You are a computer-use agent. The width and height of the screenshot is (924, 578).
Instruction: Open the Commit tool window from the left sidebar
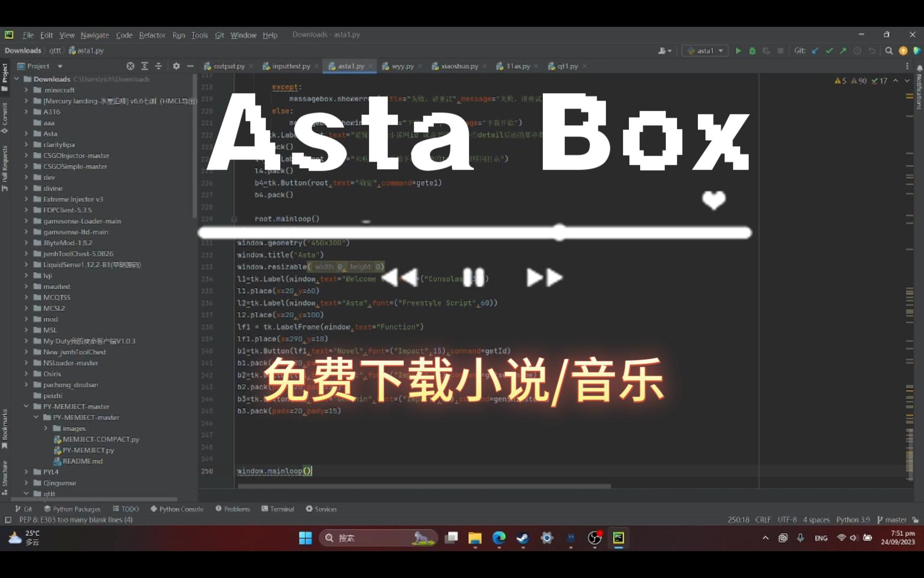point(5,118)
